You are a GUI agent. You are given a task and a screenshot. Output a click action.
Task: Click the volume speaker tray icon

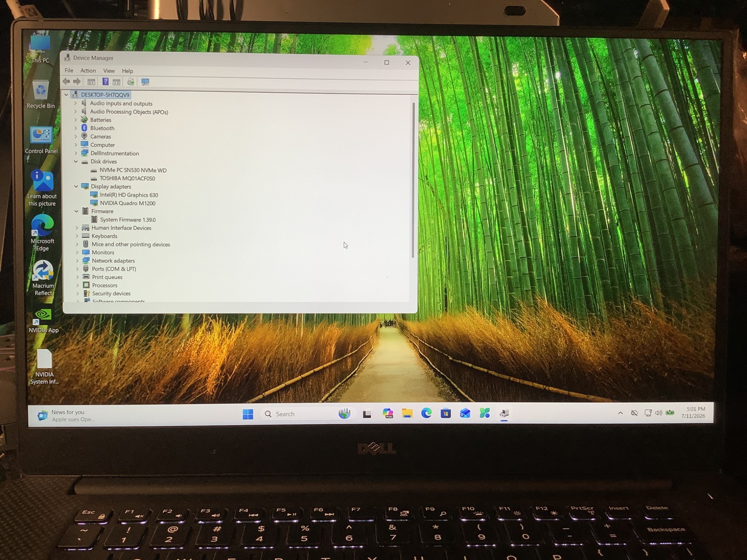658,413
